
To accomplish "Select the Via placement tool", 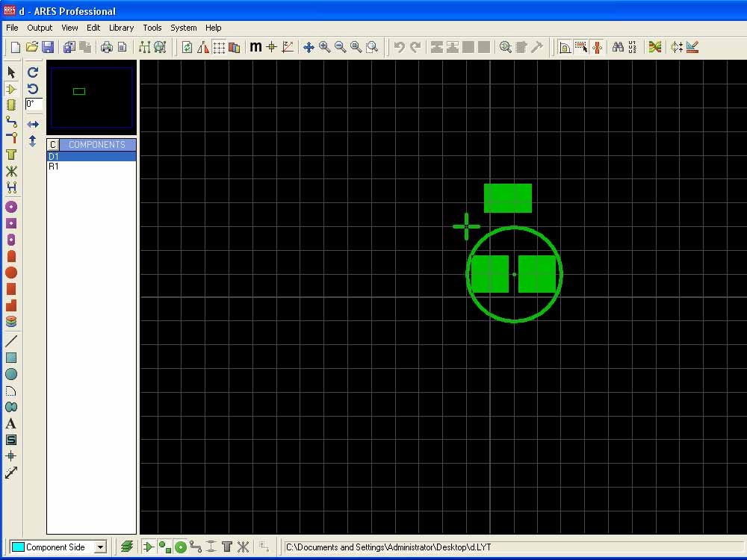I will 11,137.
